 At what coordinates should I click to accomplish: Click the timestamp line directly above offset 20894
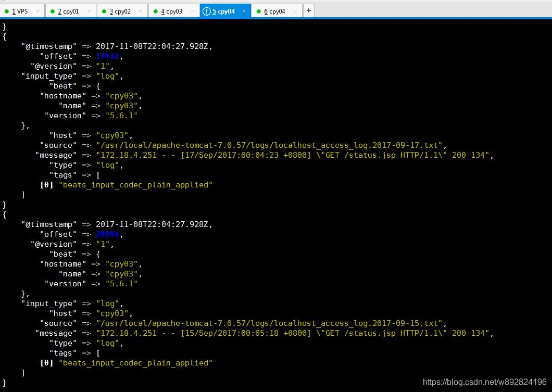coord(117,224)
